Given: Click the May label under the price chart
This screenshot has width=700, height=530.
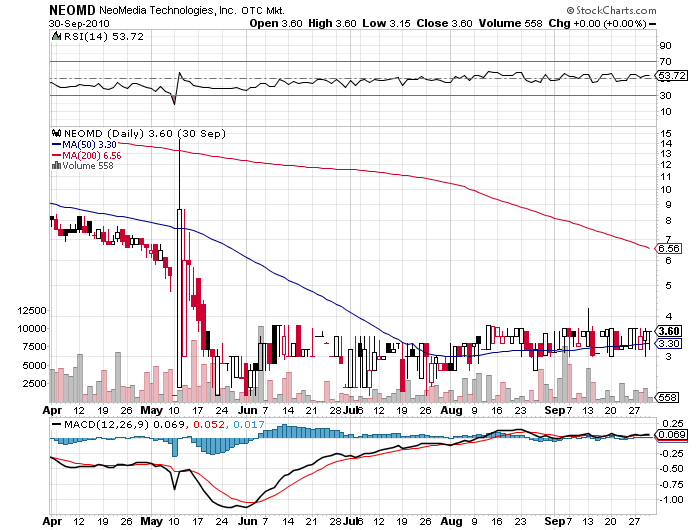Looking at the screenshot, I should (x=152, y=410).
